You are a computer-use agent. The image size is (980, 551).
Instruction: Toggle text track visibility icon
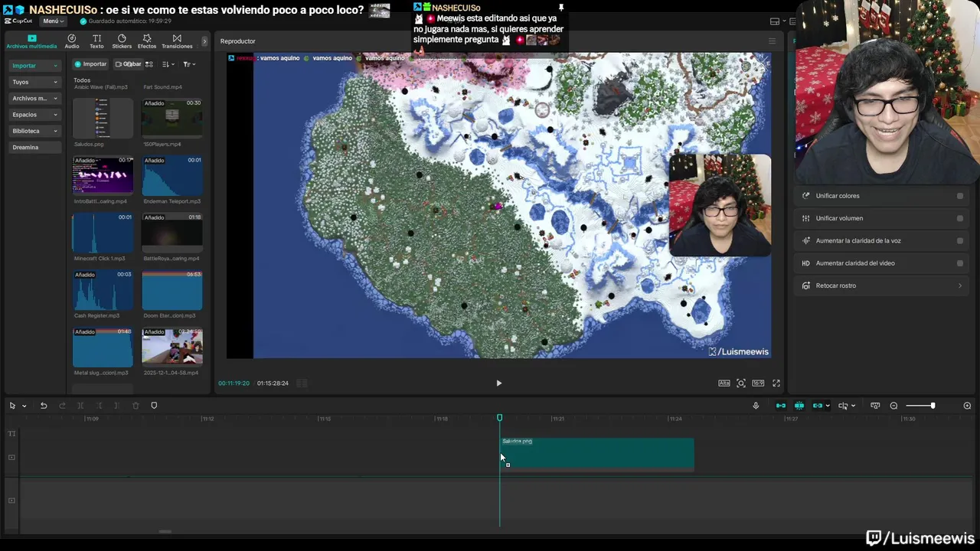click(x=11, y=434)
